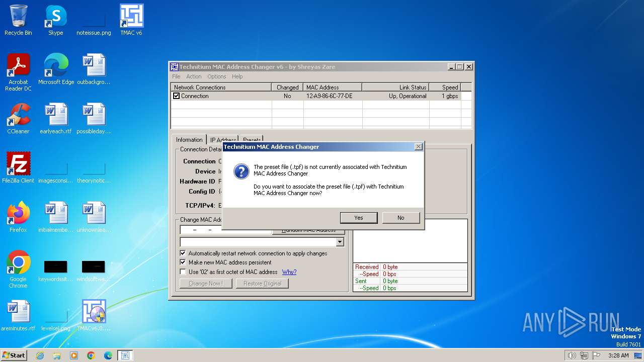The width and height of the screenshot is (644, 362).
Task: Open the File menu
Action: (176, 76)
